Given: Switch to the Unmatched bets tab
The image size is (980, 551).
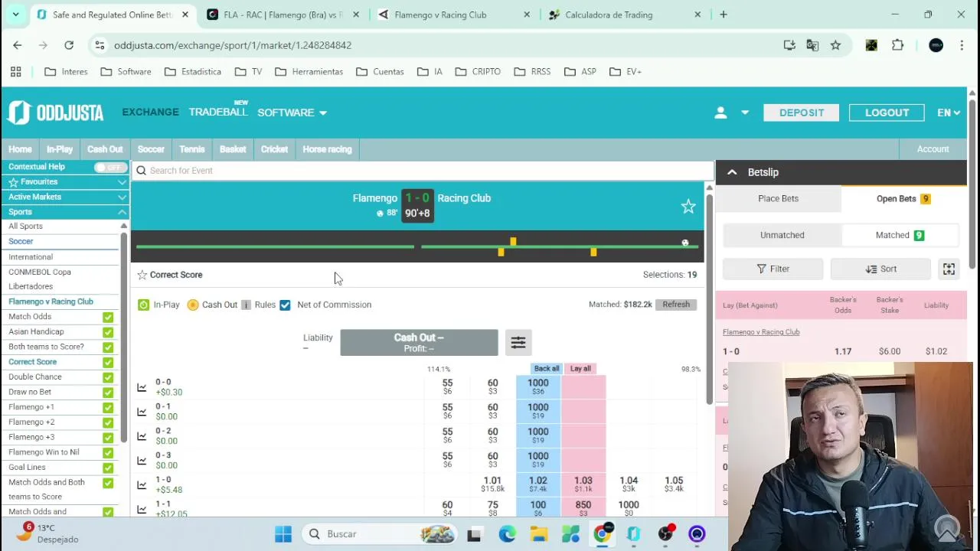Looking at the screenshot, I should (x=782, y=235).
